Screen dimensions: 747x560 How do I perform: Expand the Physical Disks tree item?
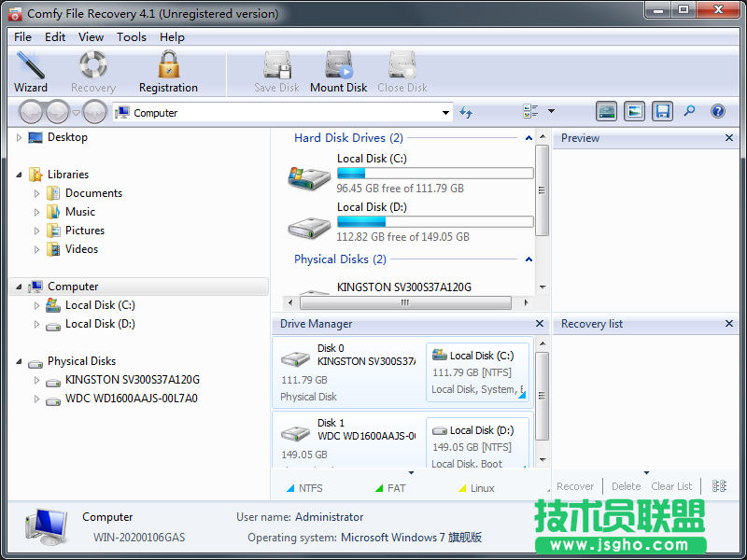[19, 361]
